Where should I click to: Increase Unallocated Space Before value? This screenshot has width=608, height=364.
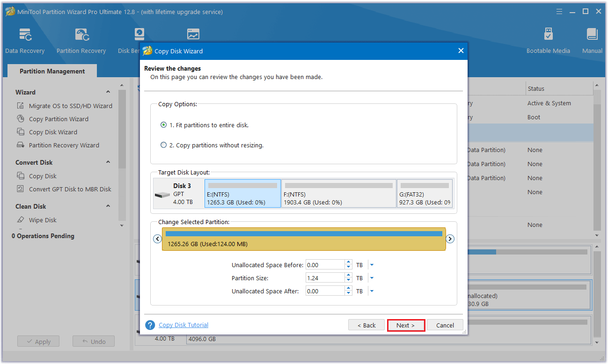(348, 262)
